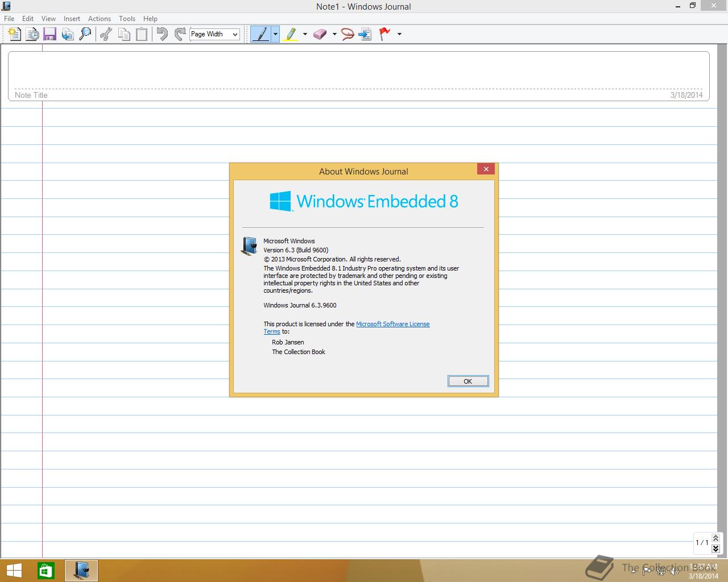Open the Tools menu
The image size is (728, 582).
click(127, 19)
